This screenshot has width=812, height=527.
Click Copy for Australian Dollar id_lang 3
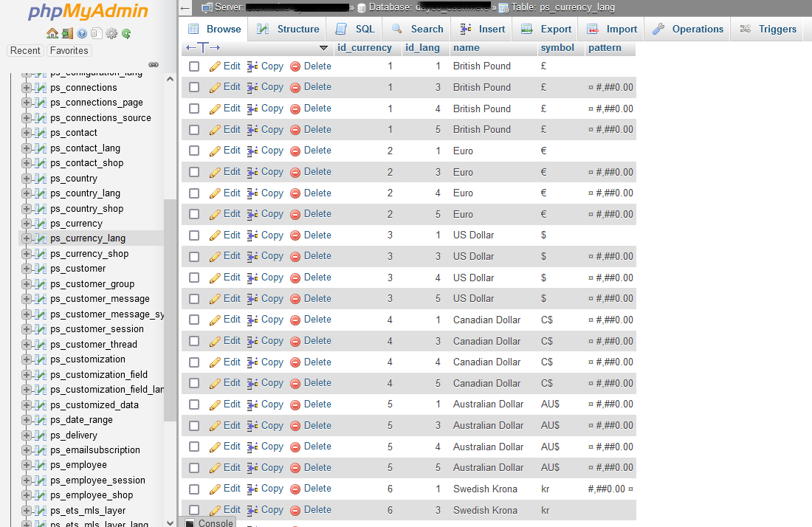click(x=265, y=426)
